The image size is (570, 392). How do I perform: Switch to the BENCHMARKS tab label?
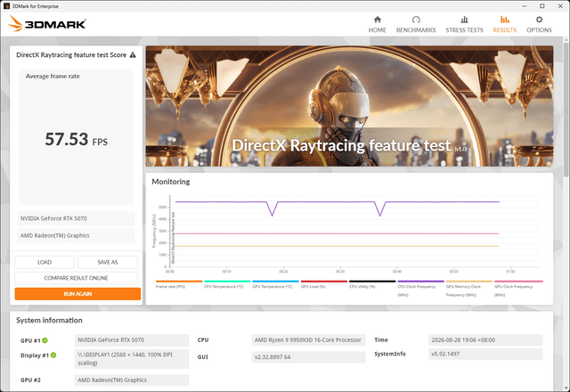point(416,30)
